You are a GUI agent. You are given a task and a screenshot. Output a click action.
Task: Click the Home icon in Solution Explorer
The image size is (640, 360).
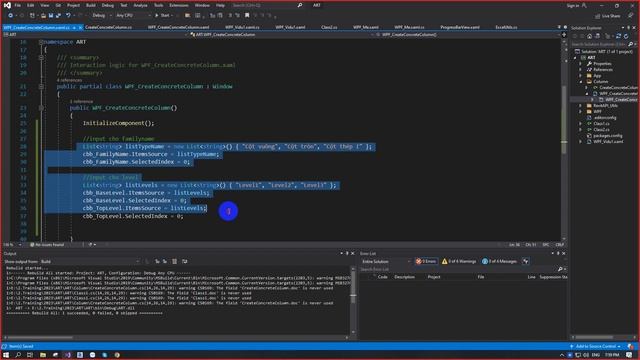pos(589,36)
